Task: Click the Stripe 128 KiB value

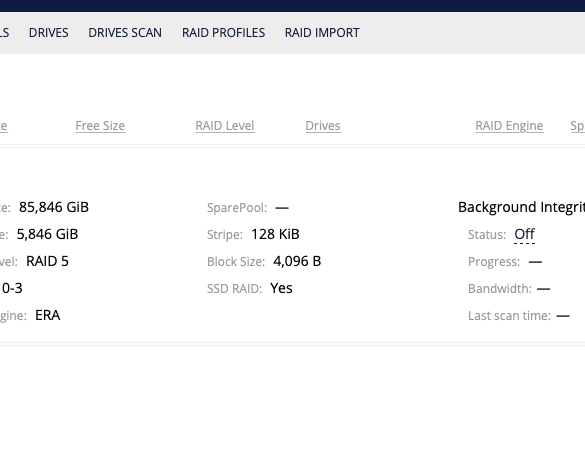Action: 275,234
